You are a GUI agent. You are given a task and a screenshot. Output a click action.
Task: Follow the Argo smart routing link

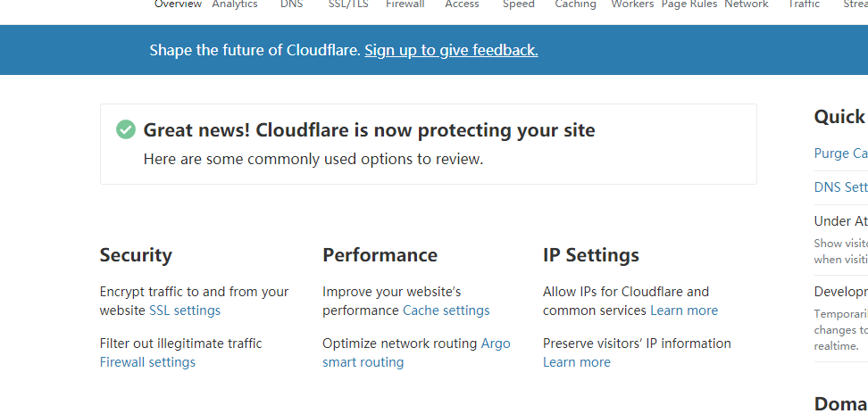click(416, 352)
